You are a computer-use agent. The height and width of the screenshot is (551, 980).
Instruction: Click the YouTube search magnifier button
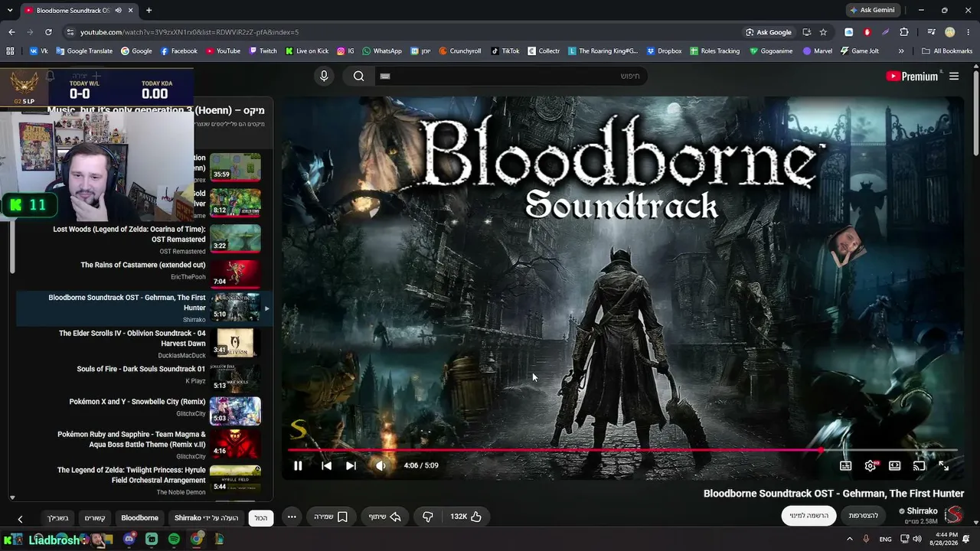tap(358, 76)
